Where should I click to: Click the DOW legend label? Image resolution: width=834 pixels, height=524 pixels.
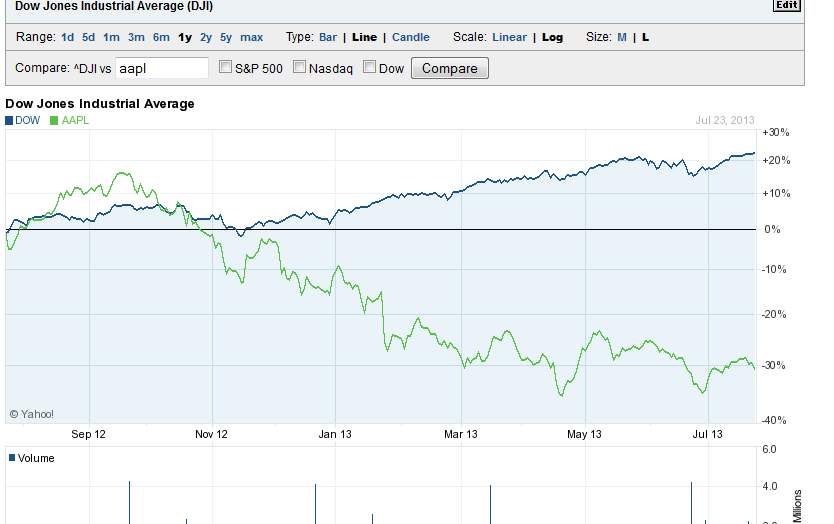coord(28,120)
